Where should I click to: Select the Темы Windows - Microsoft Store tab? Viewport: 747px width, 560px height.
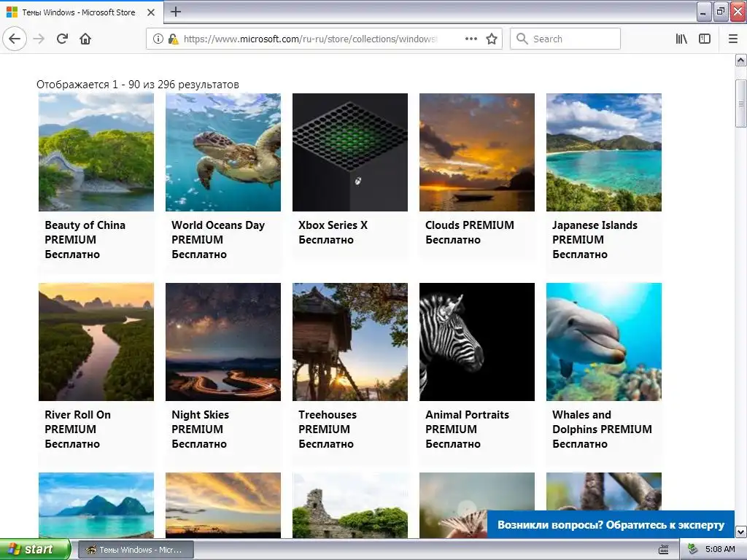point(81,12)
